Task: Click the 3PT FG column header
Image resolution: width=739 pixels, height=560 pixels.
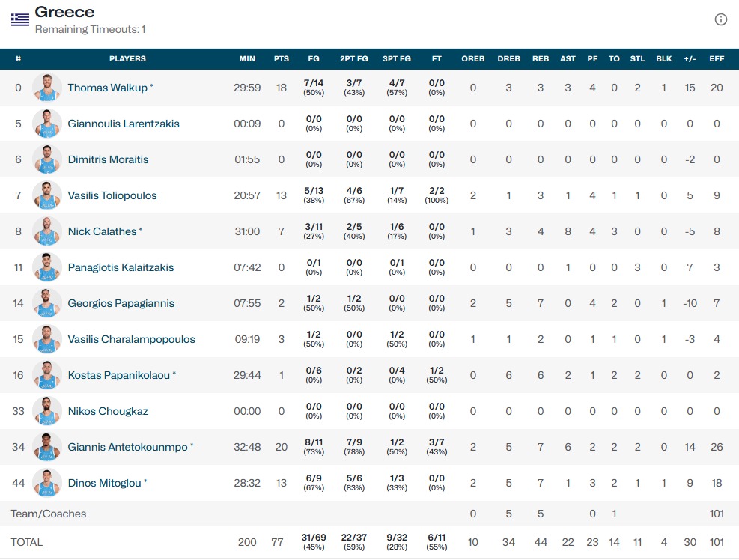Action: click(x=397, y=58)
